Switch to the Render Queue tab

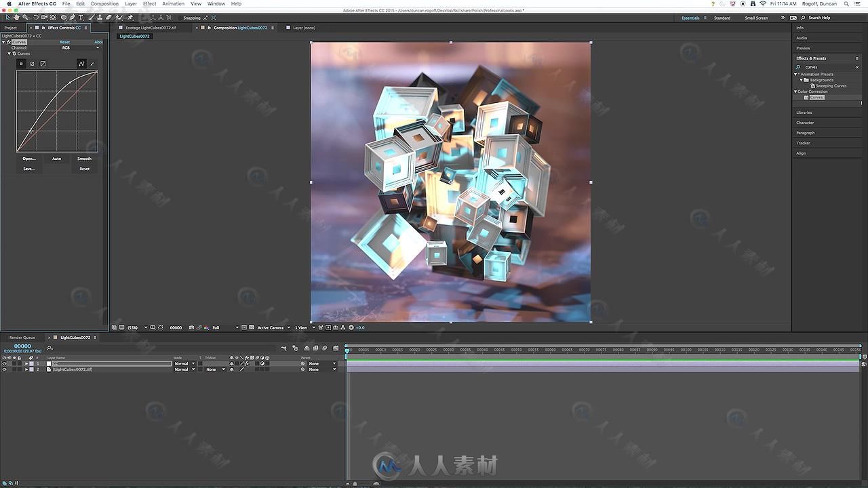[22, 338]
